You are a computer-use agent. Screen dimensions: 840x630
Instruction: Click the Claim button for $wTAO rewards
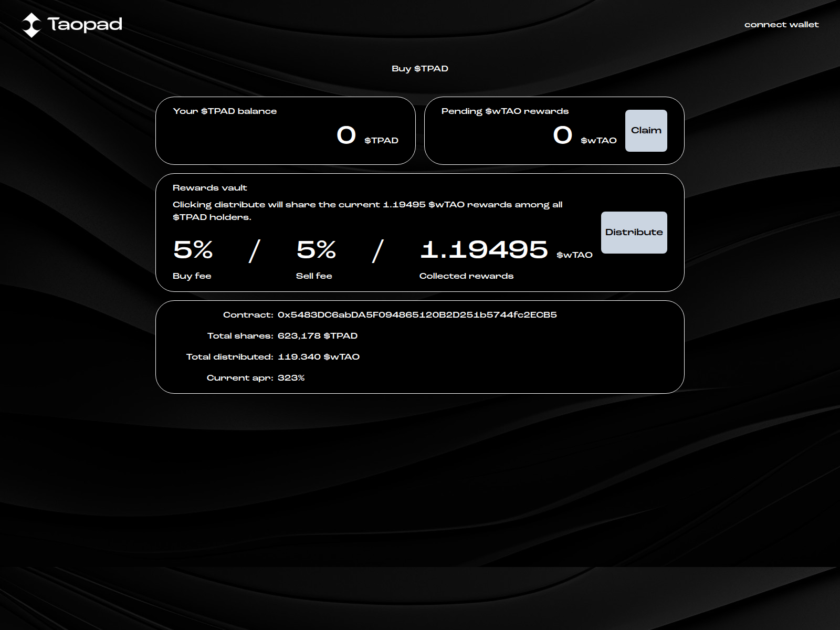tap(646, 131)
